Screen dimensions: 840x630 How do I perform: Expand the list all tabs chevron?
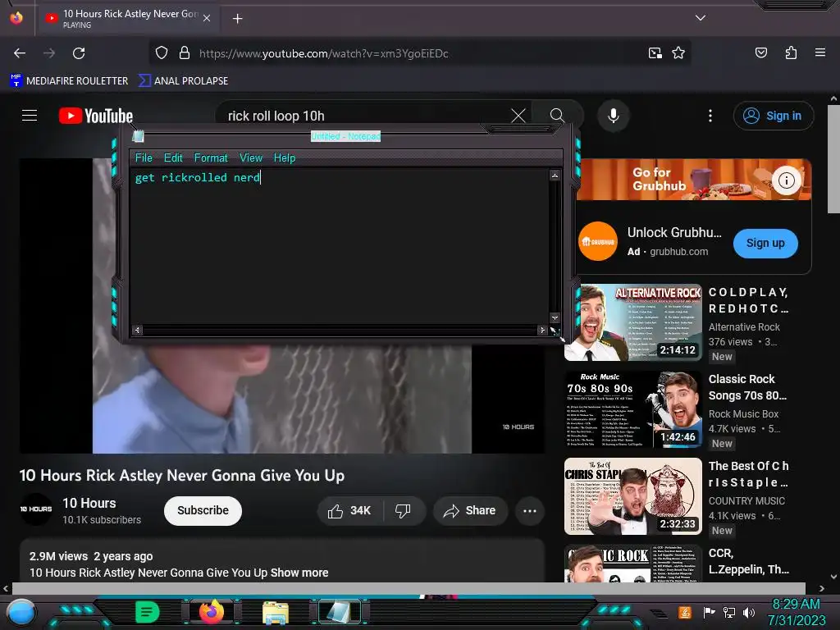pyautogui.click(x=701, y=18)
